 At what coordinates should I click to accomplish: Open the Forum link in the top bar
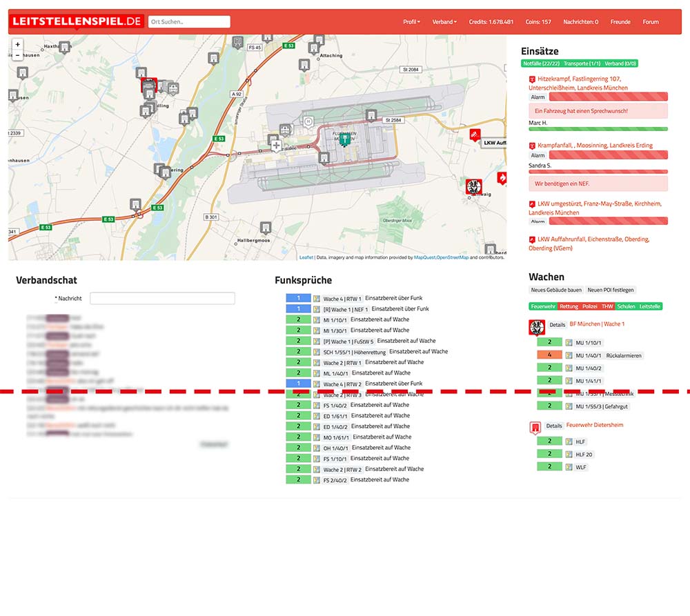click(651, 22)
